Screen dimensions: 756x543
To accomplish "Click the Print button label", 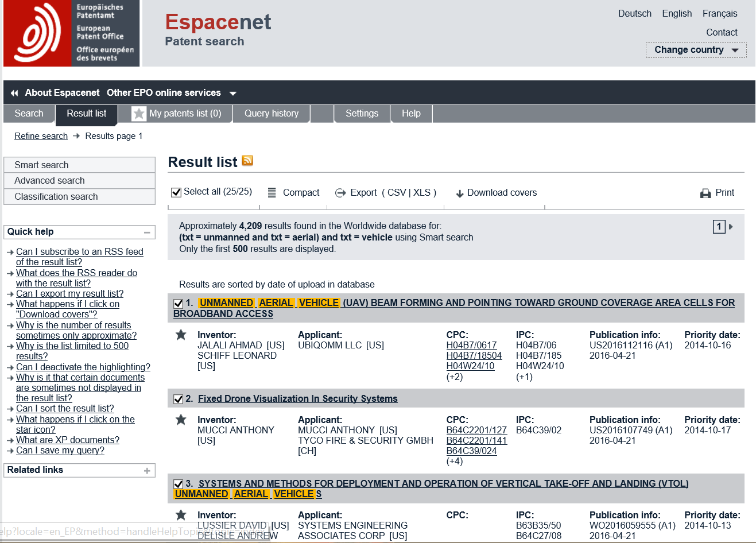I will (724, 193).
